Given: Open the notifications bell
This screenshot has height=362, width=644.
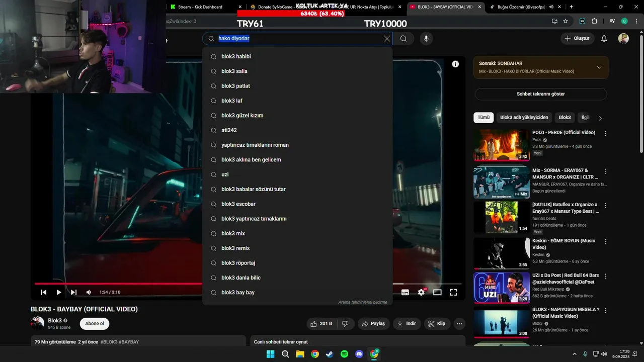Looking at the screenshot, I should tap(604, 39).
